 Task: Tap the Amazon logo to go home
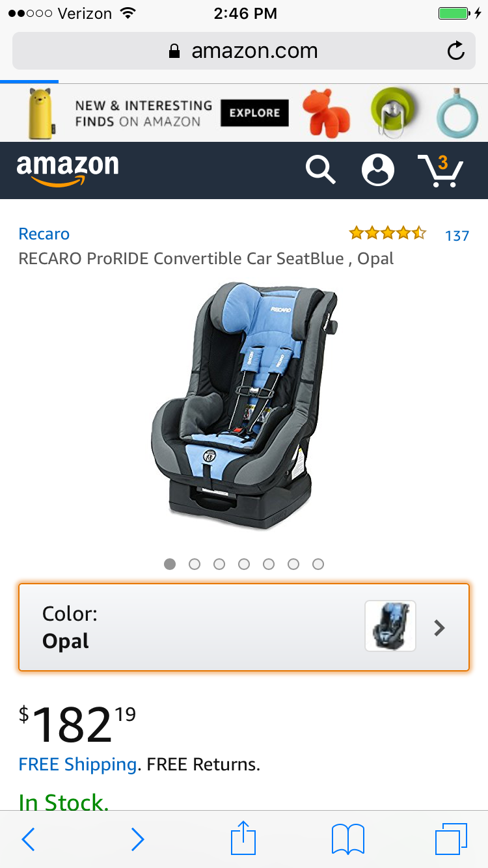point(68,170)
